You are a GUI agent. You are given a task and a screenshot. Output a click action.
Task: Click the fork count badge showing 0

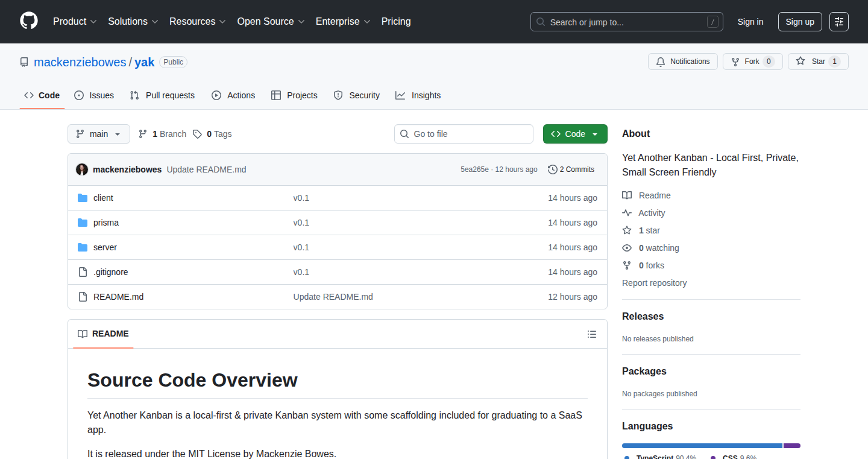pyautogui.click(x=769, y=62)
